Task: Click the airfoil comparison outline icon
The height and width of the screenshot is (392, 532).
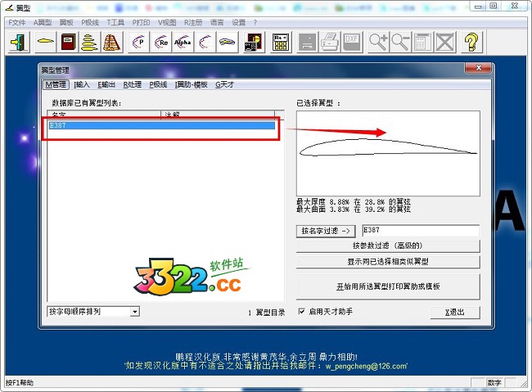Action: 227,42
